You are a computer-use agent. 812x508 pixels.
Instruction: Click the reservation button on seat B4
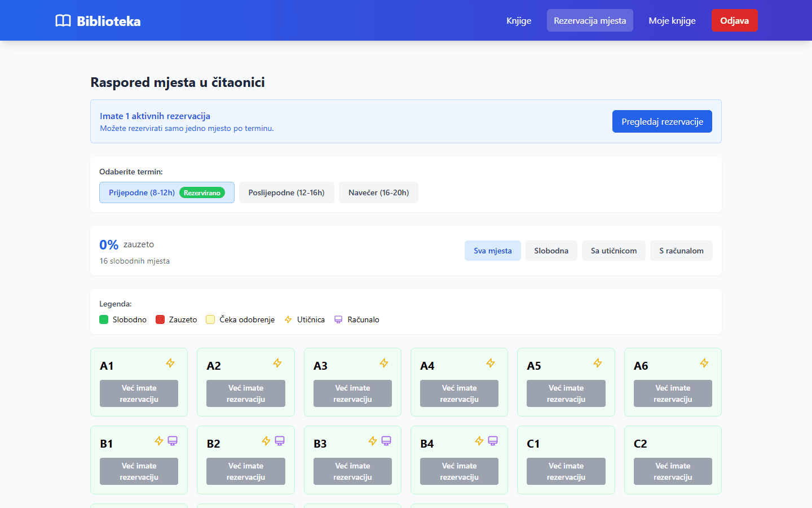pos(459,471)
